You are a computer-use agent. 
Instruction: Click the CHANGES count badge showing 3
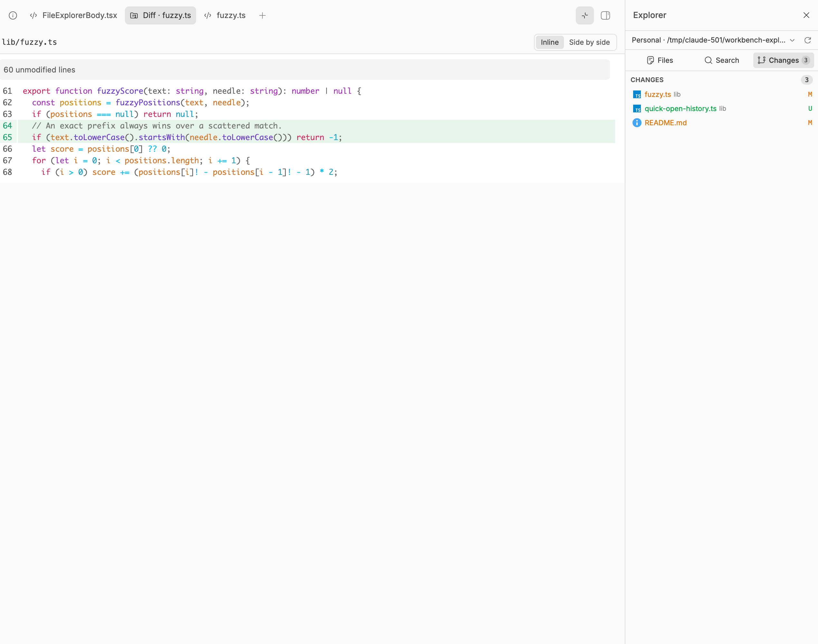pos(806,80)
